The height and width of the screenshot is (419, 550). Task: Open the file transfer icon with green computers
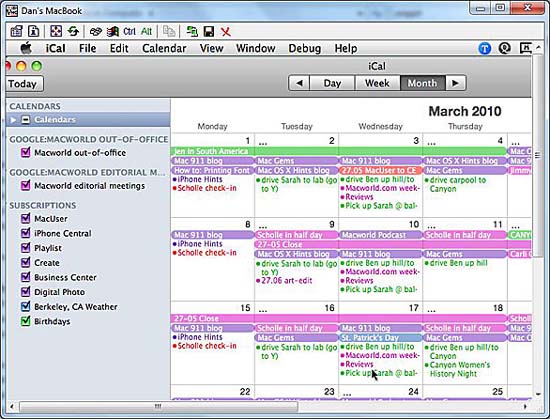point(192,32)
